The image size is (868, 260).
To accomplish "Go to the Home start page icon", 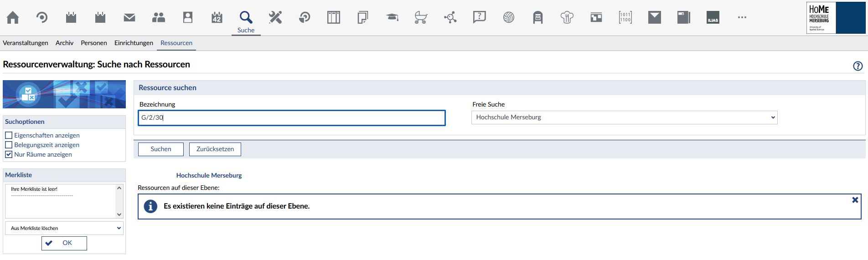I will (13, 18).
